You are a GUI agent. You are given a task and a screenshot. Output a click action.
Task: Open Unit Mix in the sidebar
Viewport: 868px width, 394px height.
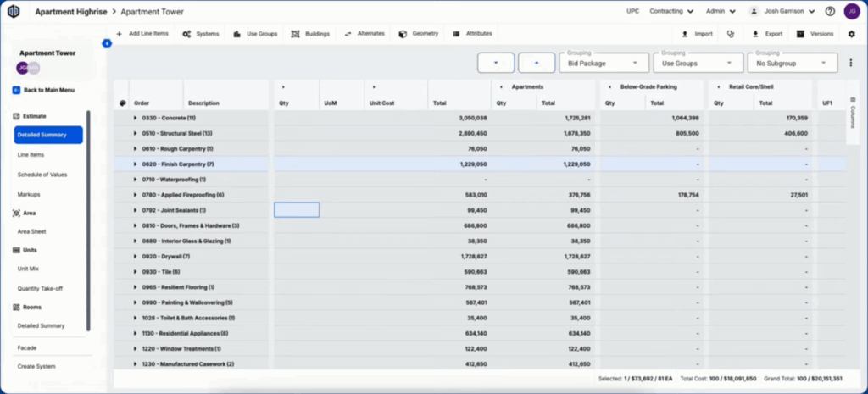[x=28, y=269]
